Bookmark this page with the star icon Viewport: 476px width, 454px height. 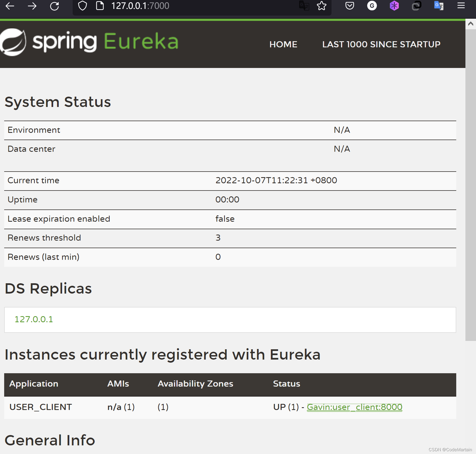pyautogui.click(x=322, y=6)
